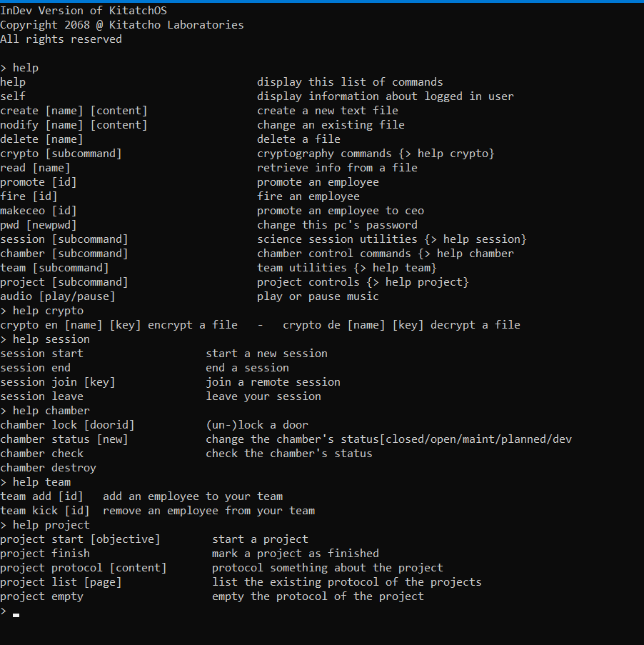The height and width of the screenshot is (645, 644).
Task: Click the "promote an employee to ceo" description
Action: [x=341, y=211]
